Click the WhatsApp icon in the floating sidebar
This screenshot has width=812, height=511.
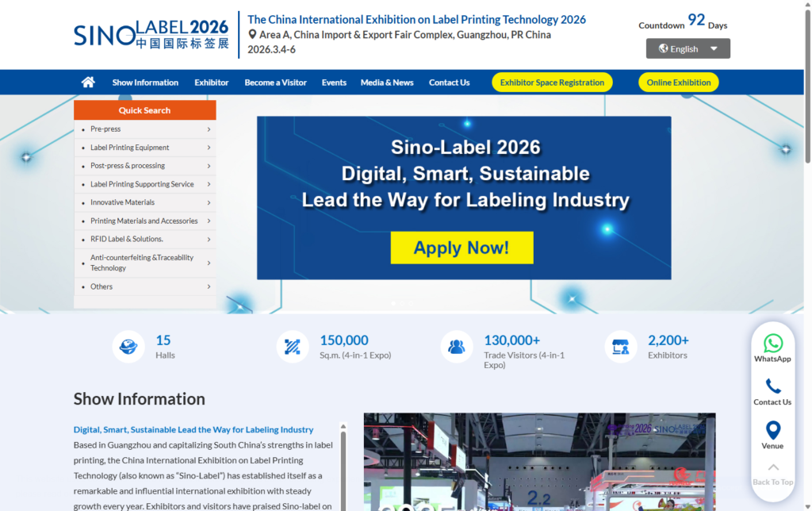pos(772,344)
